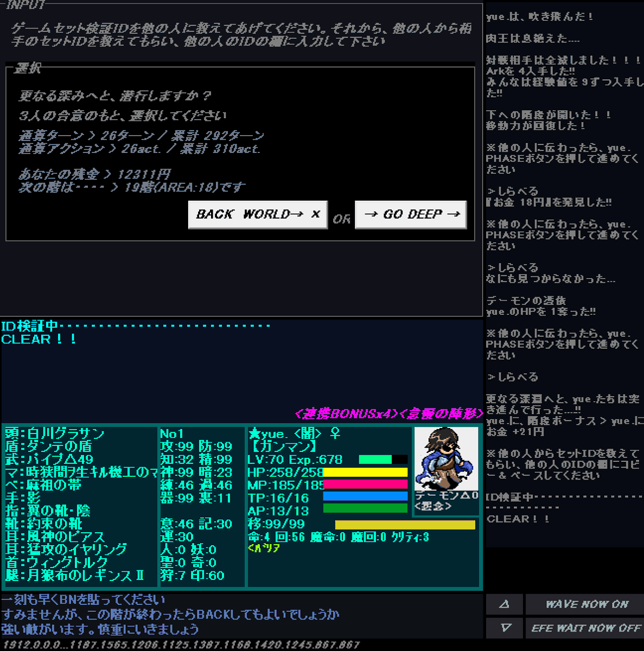Image resolution: width=644 pixels, height=651 pixels.
Task: Click the 'LV:70 Exp.:678' text
Action: pyautogui.click(x=295, y=459)
